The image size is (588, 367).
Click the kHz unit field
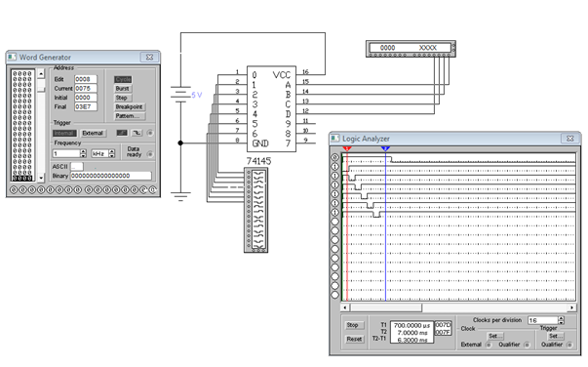click(100, 154)
